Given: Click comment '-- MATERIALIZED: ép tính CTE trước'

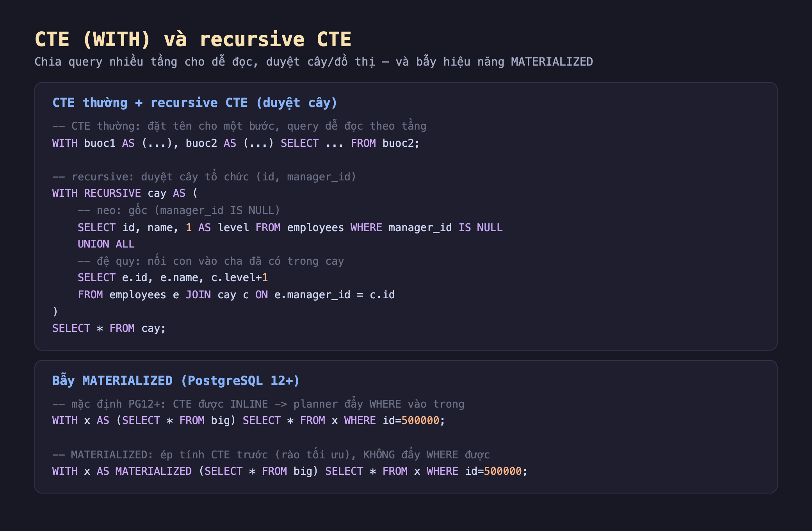Looking at the screenshot, I should (x=271, y=454).
